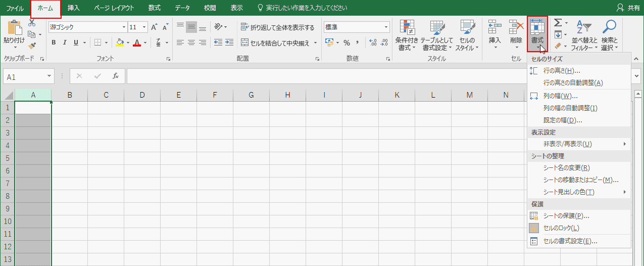Open font color dropdown arrow
Viewport: 644px width, 266px height.
tap(144, 42)
